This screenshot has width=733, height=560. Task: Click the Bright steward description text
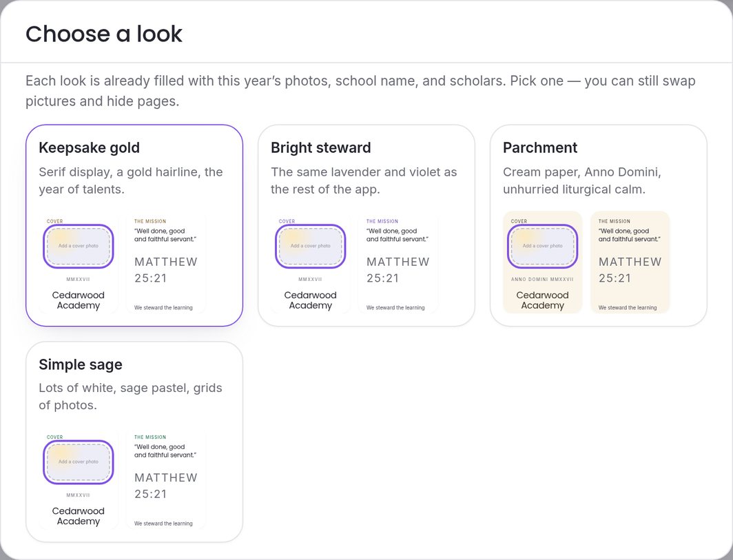click(364, 180)
